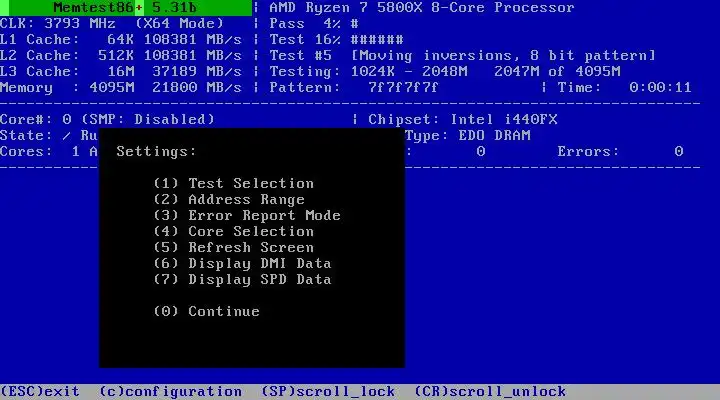Click the Memtest86+ 5.31b title banner
The width and height of the screenshot is (720, 400).
pos(126,8)
